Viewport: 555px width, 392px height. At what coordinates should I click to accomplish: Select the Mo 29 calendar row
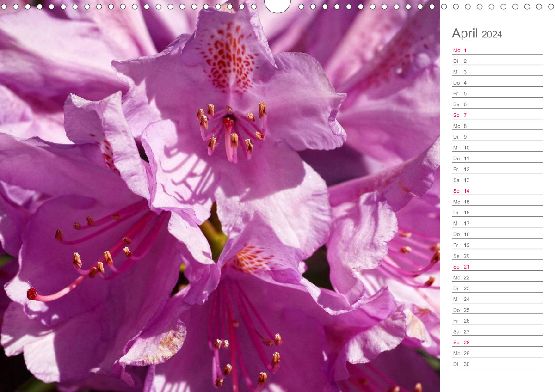(497, 353)
